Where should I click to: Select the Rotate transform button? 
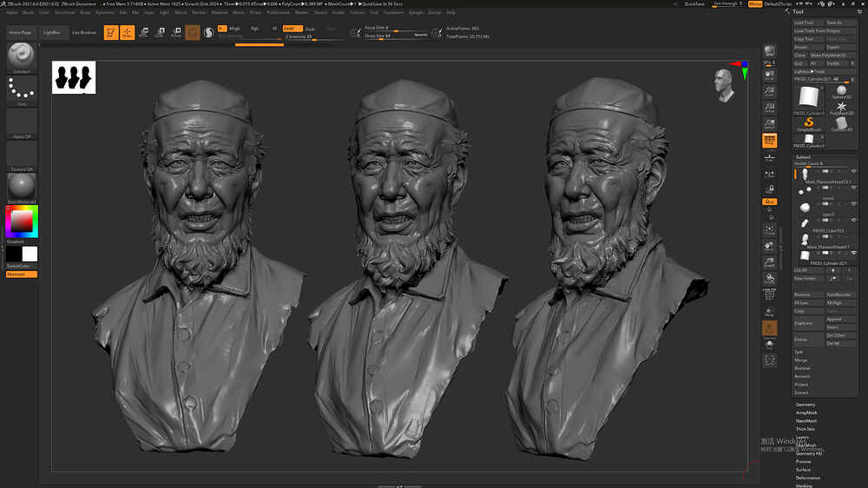(176, 33)
